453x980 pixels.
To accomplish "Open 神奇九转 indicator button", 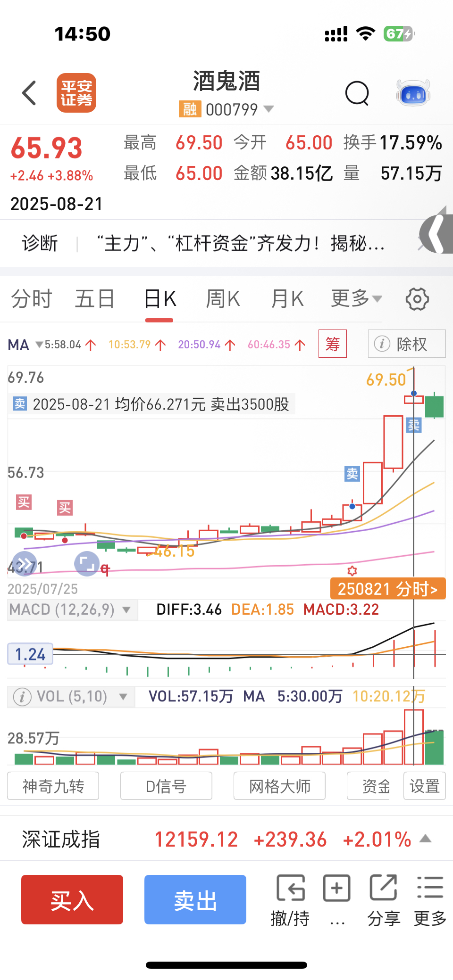I will click(x=53, y=786).
